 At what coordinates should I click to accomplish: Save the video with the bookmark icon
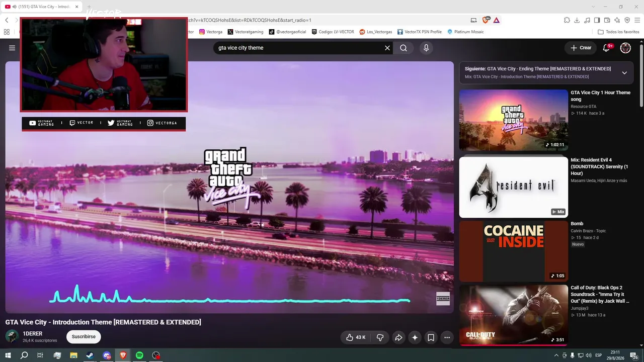431,337
